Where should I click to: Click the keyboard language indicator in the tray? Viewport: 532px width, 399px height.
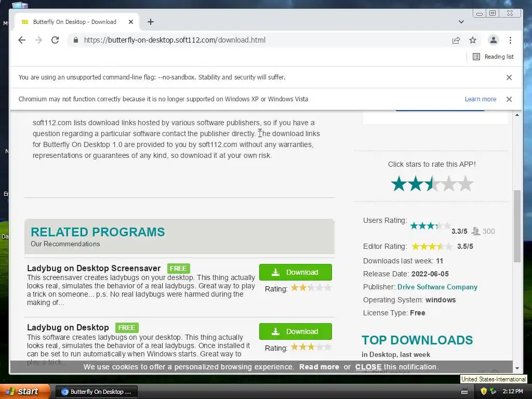pyautogui.click(x=465, y=392)
